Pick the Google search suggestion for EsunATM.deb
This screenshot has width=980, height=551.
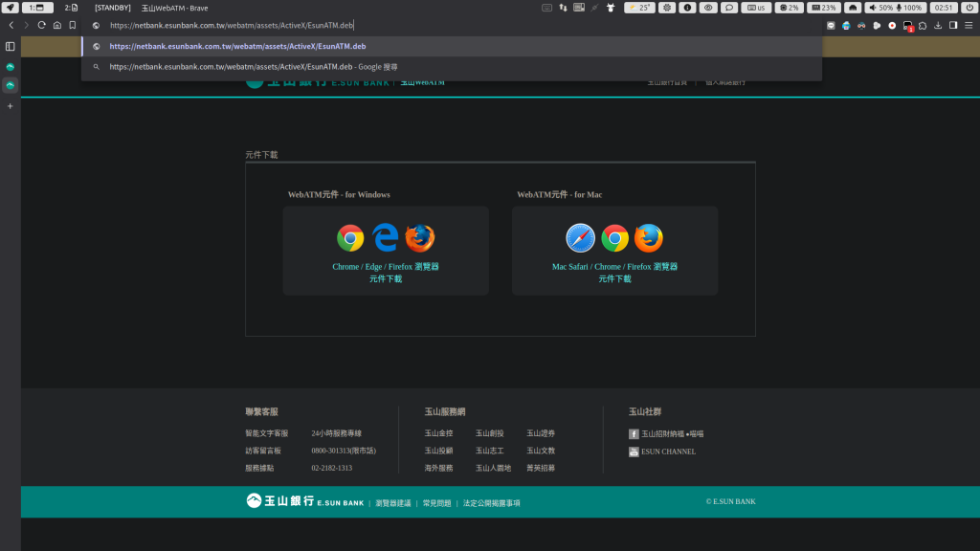tap(452, 67)
